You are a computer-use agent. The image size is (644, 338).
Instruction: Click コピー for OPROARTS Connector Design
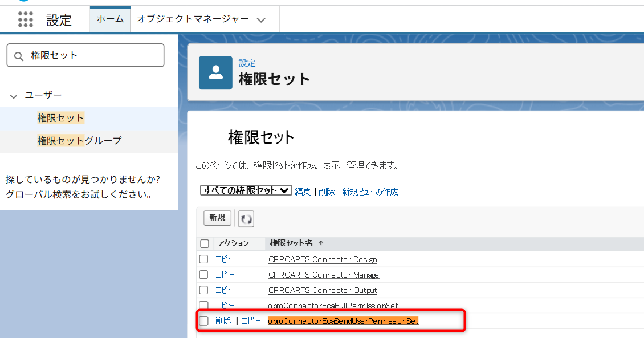click(x=225, y=259)
